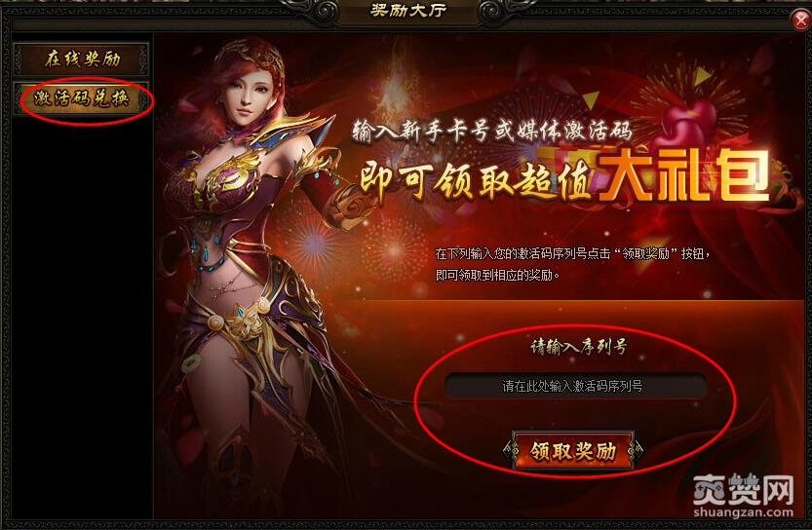Click the female character's face
The width and height of the screenshot is (812, 530).
pyautogui.click(x=251, y=95)
